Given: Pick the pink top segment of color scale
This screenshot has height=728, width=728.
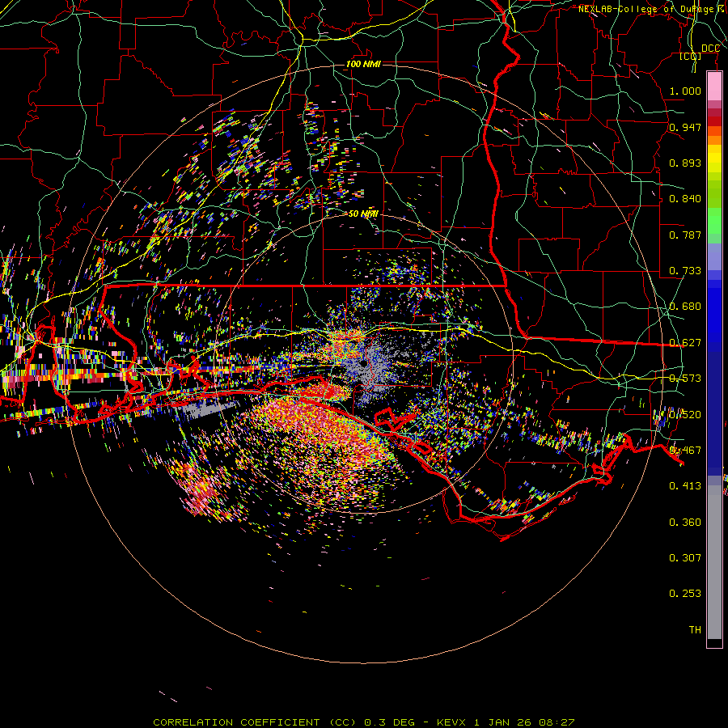Looking at the screenshot, I should tap(714, 87).
